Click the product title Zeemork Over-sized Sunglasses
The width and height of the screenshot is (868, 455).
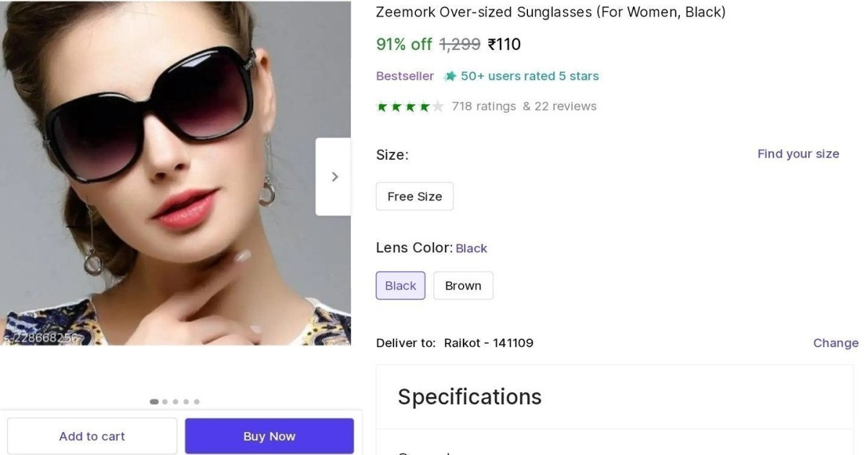pos(551,12)
